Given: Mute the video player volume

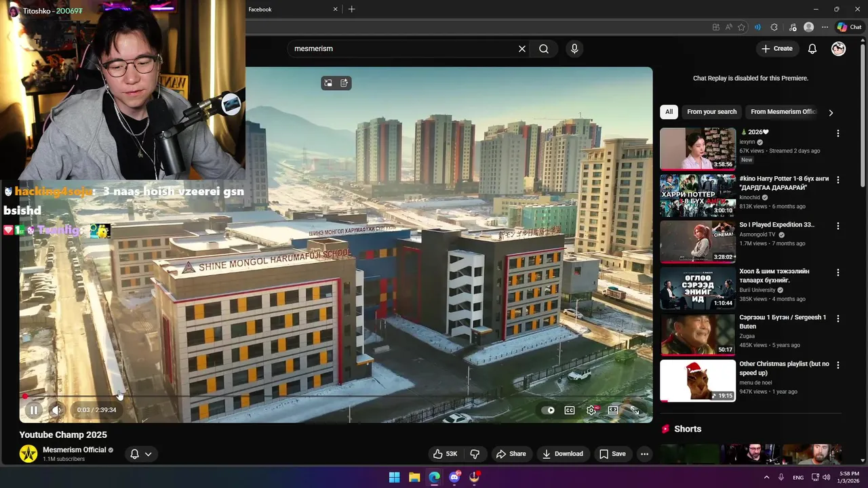Looking at the screenshot, I should point(56,410).
